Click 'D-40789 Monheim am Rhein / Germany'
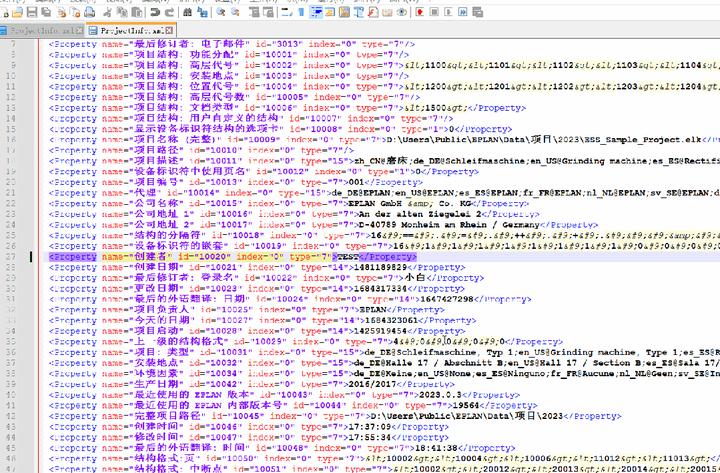 449,225
